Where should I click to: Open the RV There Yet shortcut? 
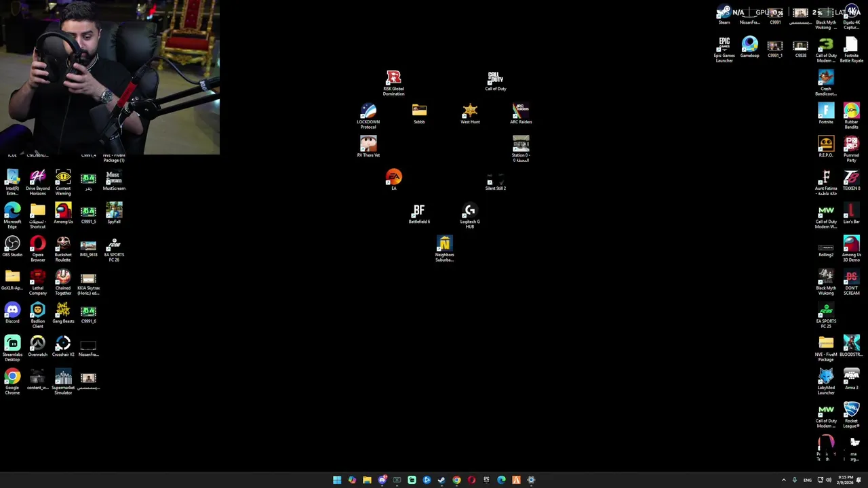coord(368,147)
